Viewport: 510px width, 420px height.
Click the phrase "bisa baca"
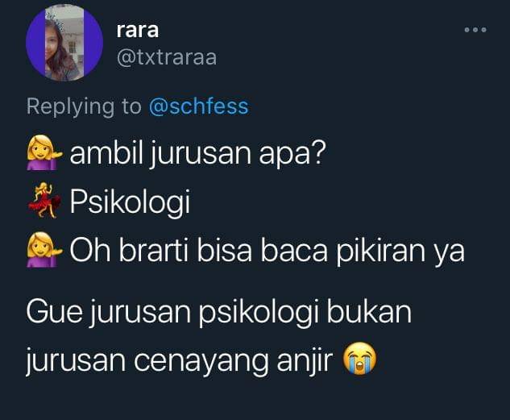pyautogui.click(x=262, y=250)
